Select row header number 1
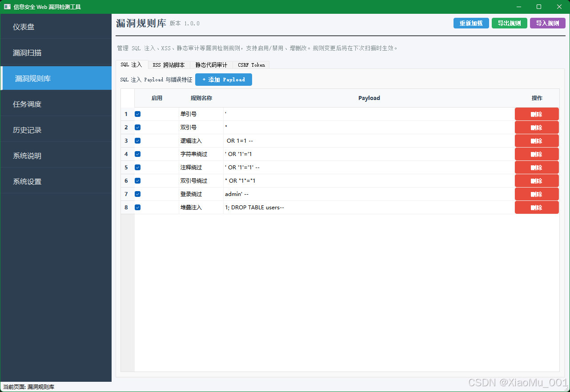Viewport: 570px width, 392px height. (128, 114)
